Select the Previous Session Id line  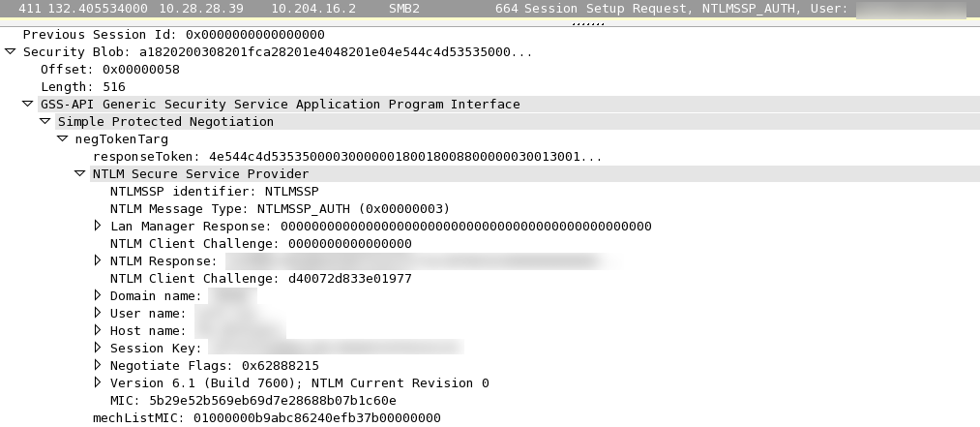click(x=174, y=35)
